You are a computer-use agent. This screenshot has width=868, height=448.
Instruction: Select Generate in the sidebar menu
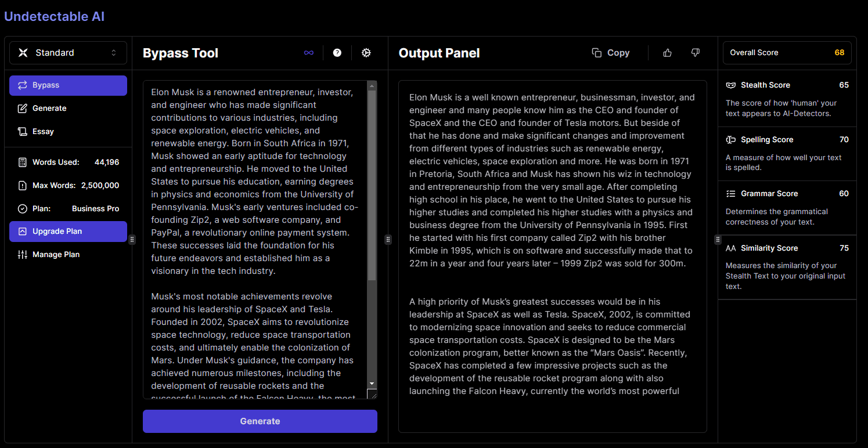(49, 109)
